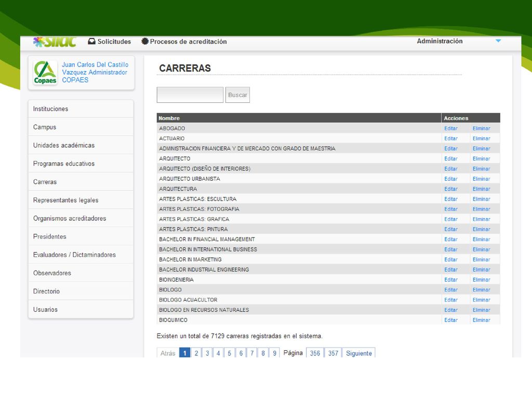Open Juan Carlos Del Castillo profile link
Screen dimensions: 532x399
95,72
